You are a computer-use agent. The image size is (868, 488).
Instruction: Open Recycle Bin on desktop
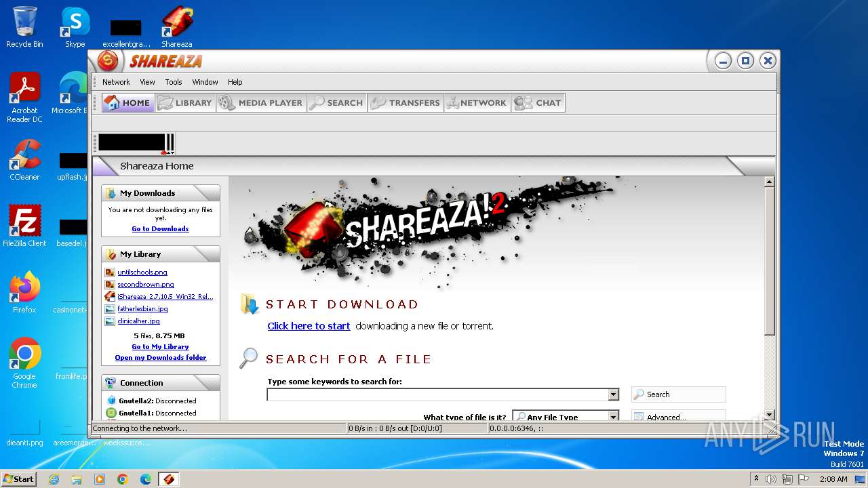click(x=24, y=27)
